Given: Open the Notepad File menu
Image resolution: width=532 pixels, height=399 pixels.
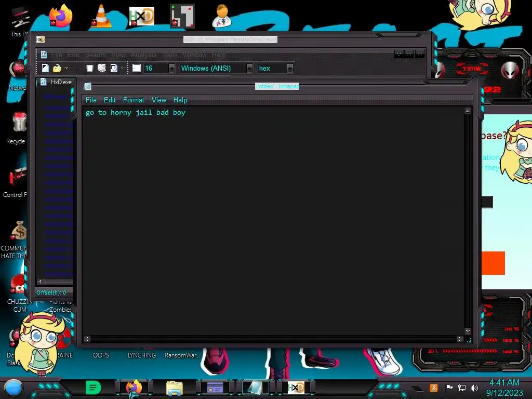Looking at the screenshot, I should (91, 100).
